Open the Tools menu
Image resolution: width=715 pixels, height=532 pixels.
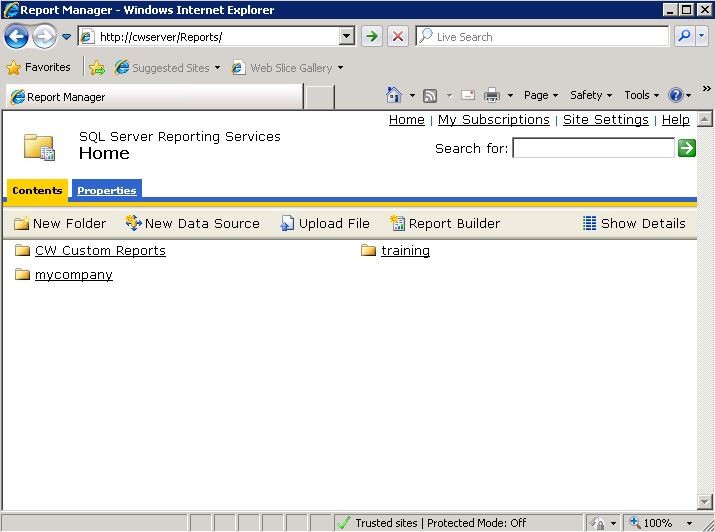[x=642, y=95]
